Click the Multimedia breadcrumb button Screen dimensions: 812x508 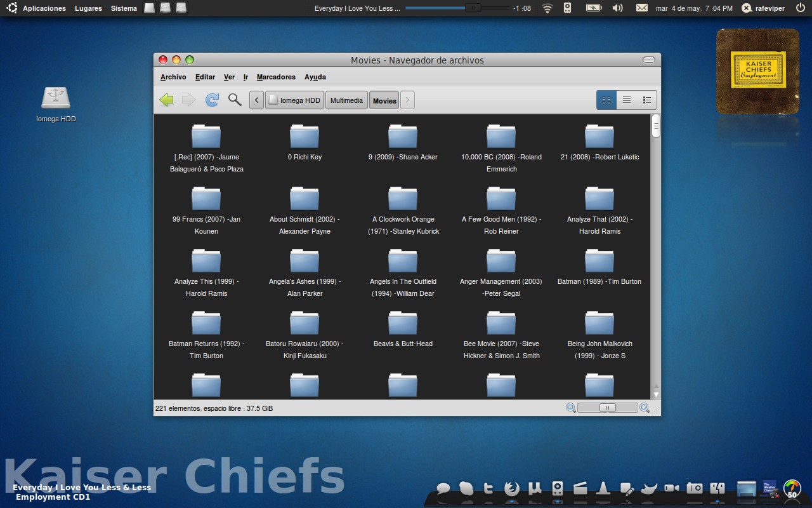coord(346,100)
